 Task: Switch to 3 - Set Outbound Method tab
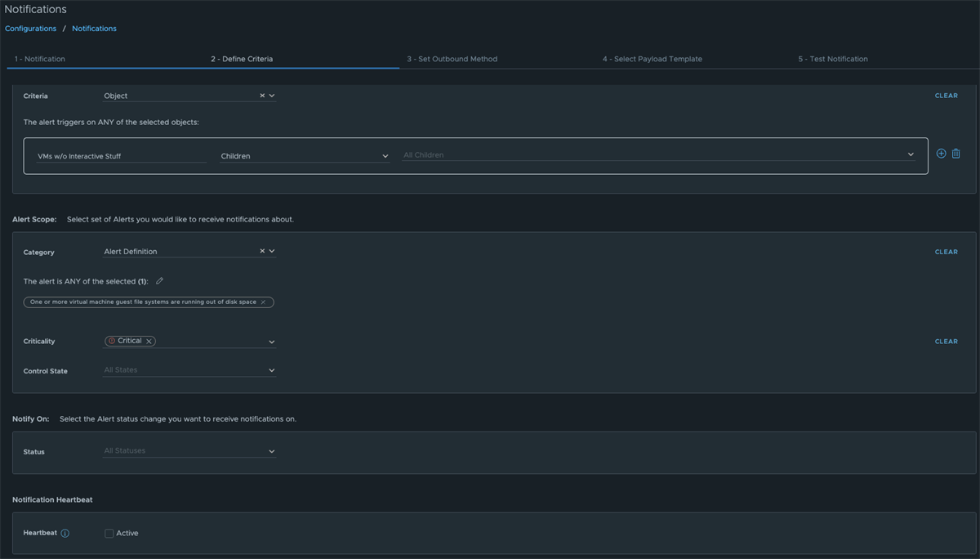[452, 59]
